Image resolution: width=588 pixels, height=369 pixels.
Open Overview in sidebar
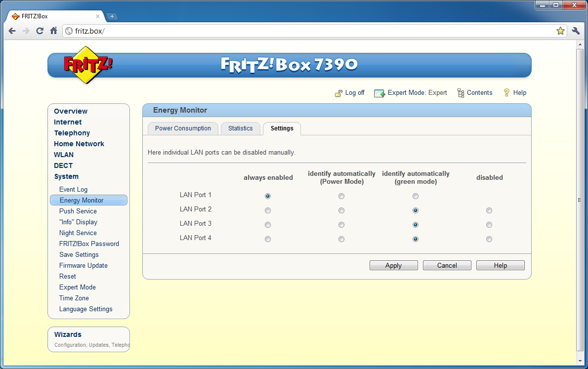tap(71, 111)
